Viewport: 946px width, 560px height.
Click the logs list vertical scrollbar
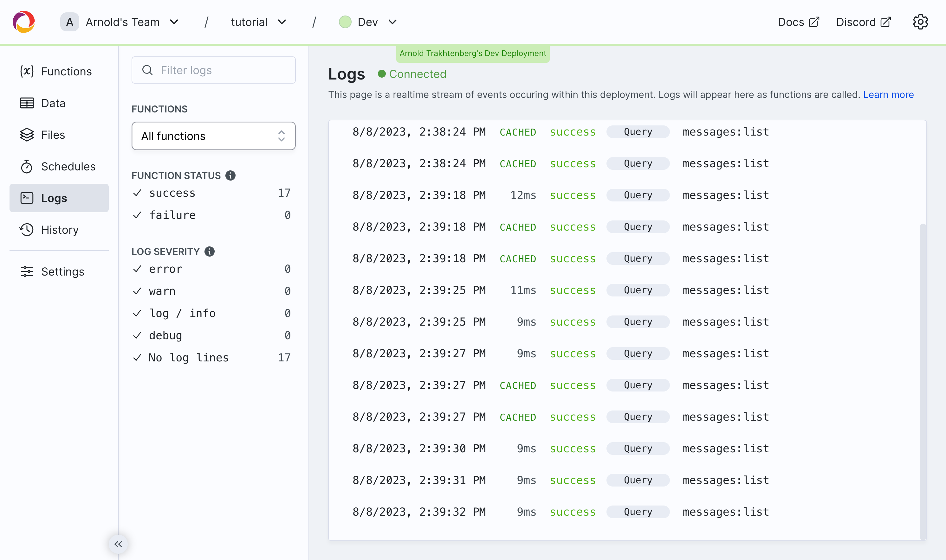[923, 381]
